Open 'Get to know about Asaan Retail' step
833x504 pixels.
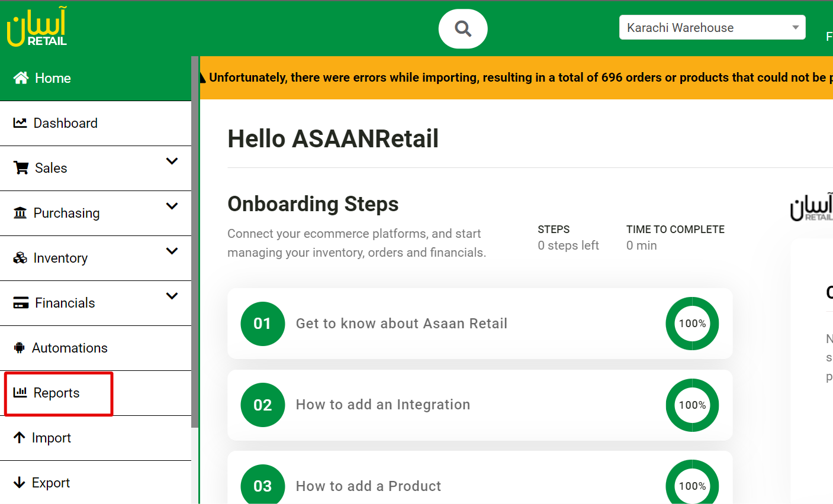pos(480,324)
